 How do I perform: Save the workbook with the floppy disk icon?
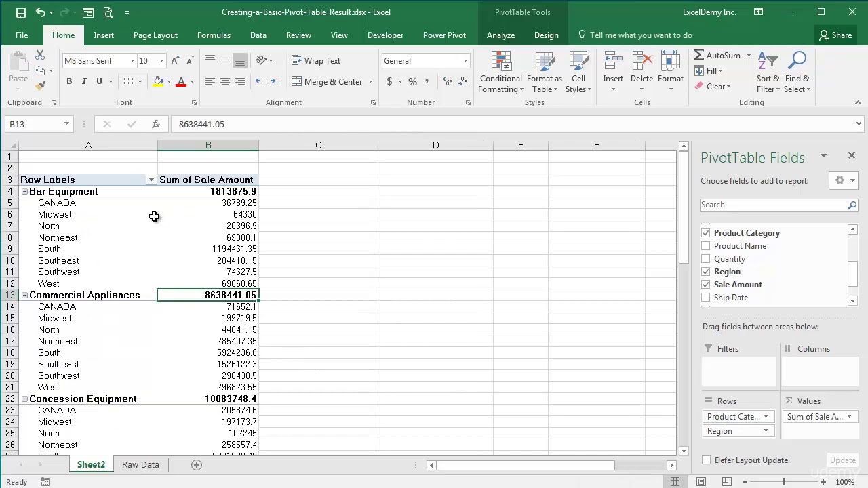click(20, 12)
